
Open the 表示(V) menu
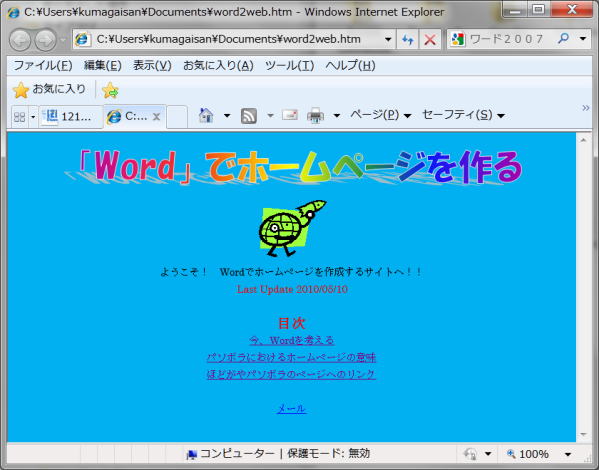(152, 66)
